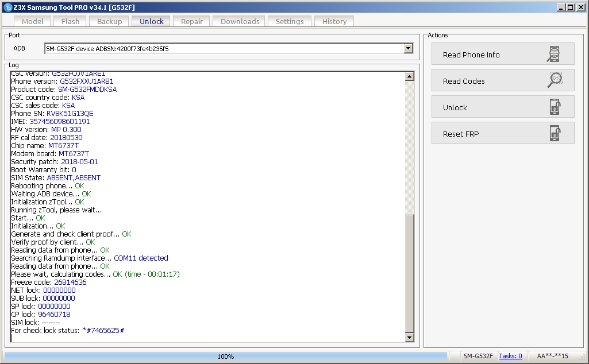Click the product code SM-G532FMDDKSA
The width and height of the screenshot is (589, 364).
(87, 90)
